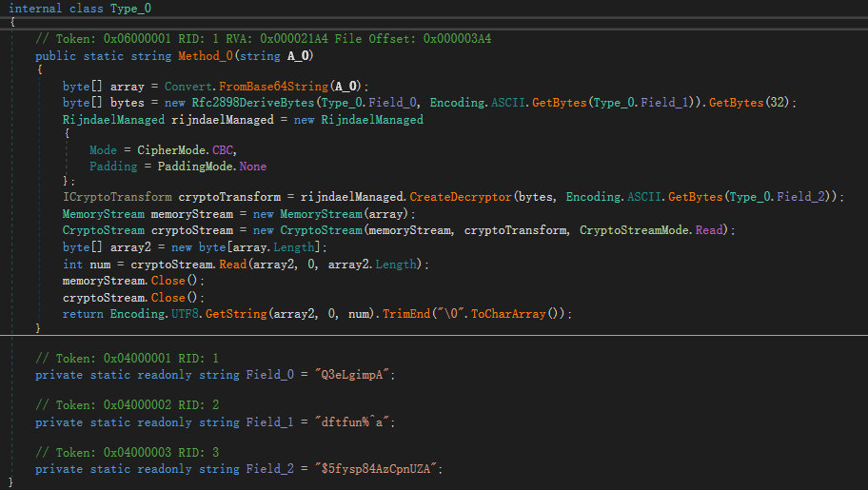The image size is (868, 490).
Task: Click the 'bytes' variable declaration name
Action: [127, 103]
